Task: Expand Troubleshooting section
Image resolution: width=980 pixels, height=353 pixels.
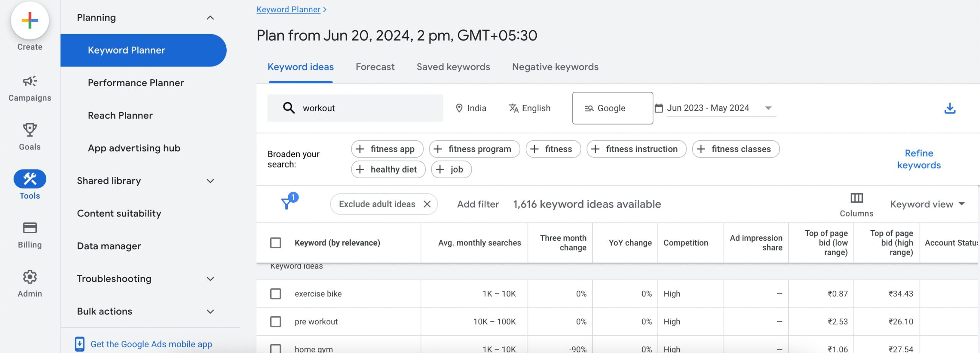Action: click(210, 279)
